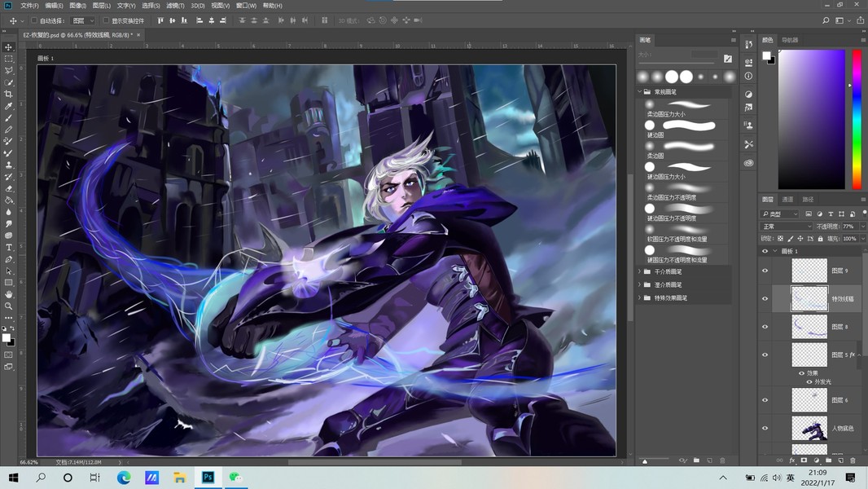Select the Zoom magnifier tool
The height and width of the screenshot is (489, 868).
(8, 306)
